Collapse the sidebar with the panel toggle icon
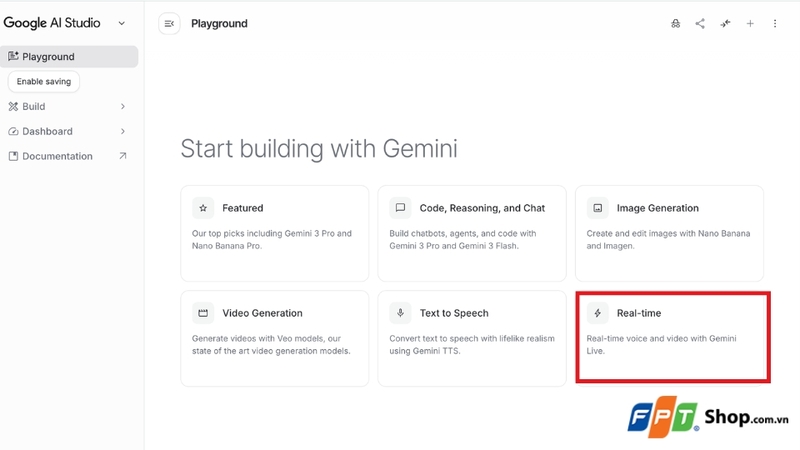 tap(169, 23)
